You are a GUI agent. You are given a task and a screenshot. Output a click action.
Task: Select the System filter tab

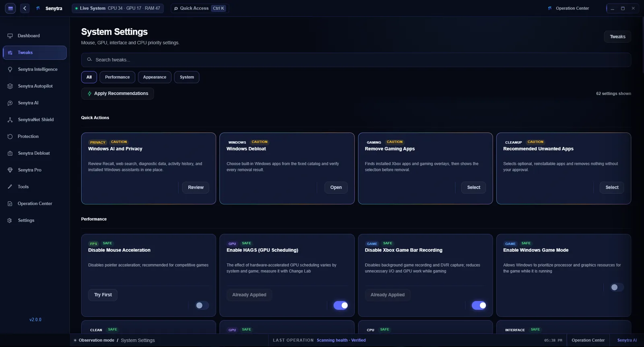(187, 77)
